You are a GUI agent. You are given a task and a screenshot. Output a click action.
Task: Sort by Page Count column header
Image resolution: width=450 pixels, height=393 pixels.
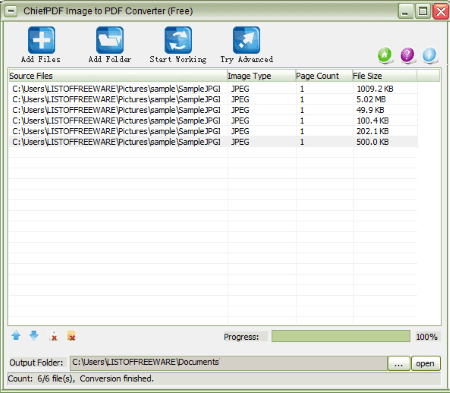[324, 76]
